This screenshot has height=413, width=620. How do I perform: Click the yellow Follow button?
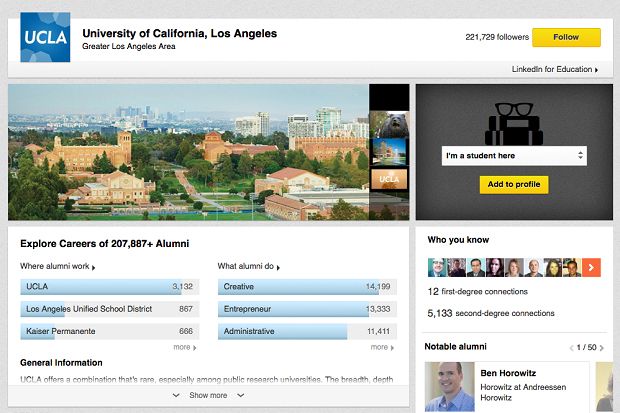tap(566, 37)
